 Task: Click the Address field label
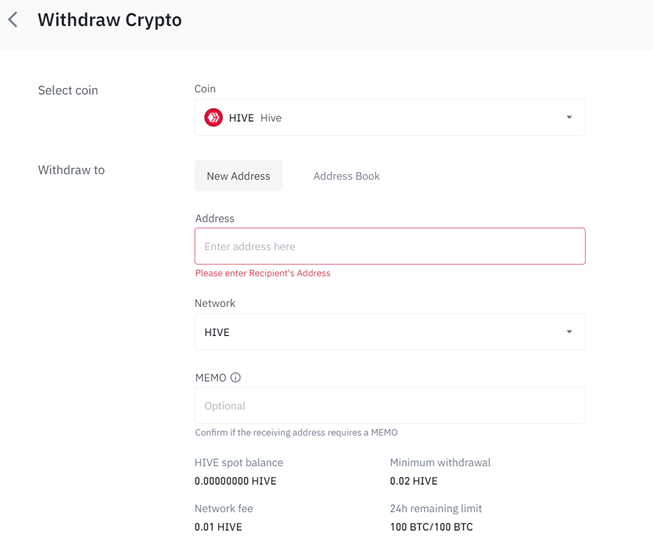[214, 219]
